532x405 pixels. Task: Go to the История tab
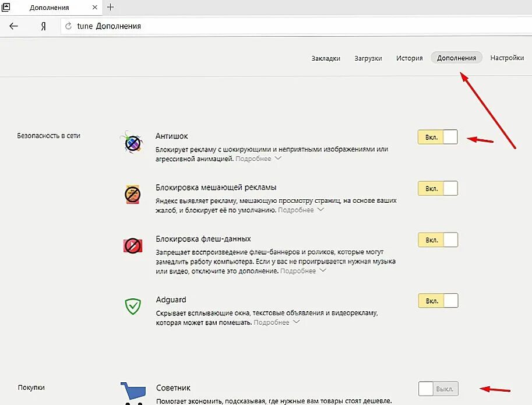click(410, 58)
